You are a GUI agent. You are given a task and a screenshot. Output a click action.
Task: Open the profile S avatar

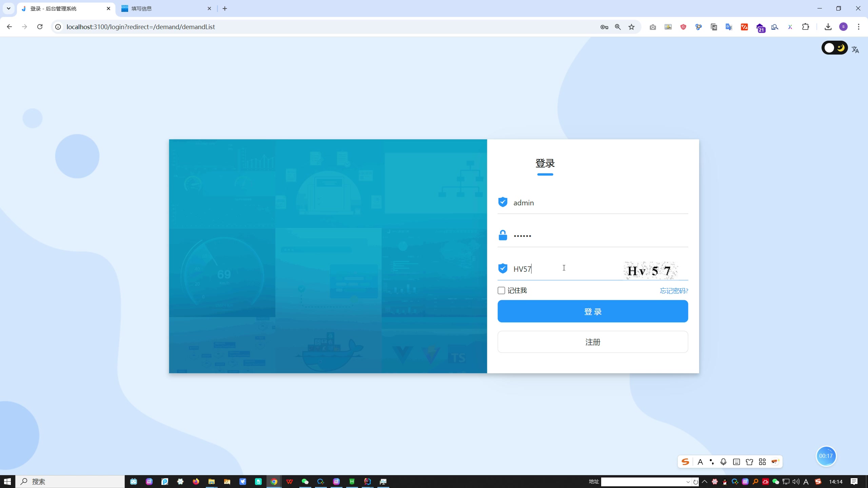coord(844,27)
